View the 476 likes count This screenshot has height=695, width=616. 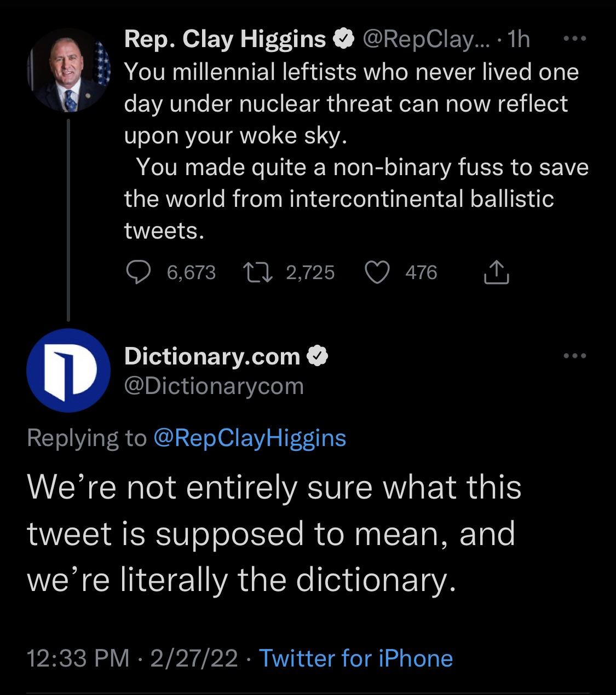click(421, 272)
